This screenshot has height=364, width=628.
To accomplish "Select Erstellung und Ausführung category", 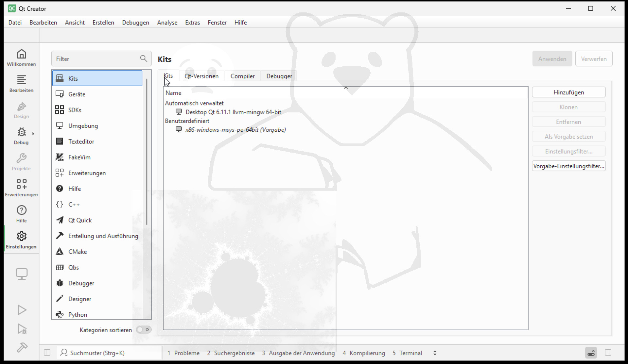I will [x=97, y=236].
